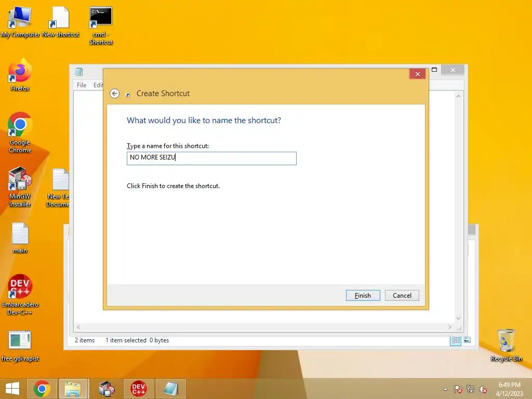532x399 pixels.
Task: Click Notepad horizontal scrollbar left arrow
Action: 79,327
